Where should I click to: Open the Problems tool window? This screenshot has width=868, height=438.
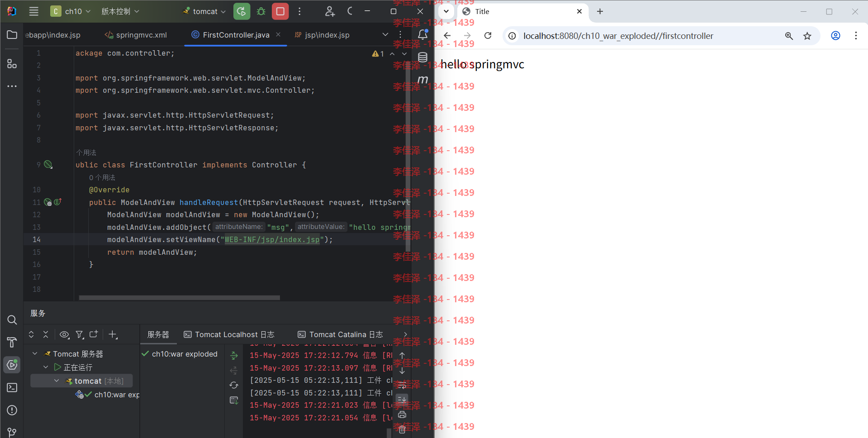[x=12, y=410]
